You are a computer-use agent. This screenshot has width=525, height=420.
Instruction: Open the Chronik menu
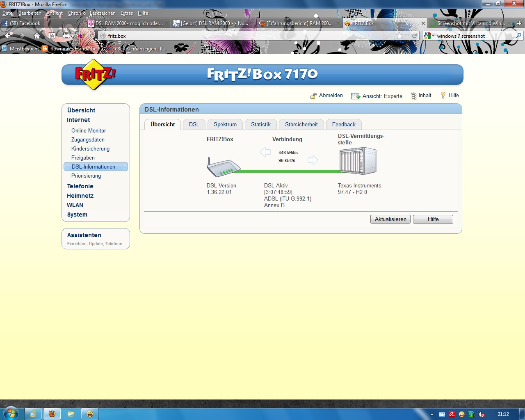(76, 13)
